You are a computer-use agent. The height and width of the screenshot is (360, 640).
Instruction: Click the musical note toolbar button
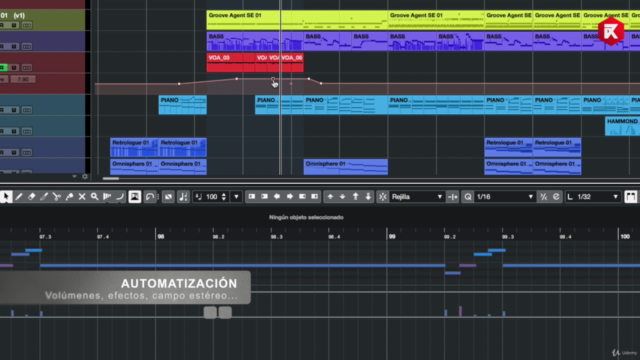click(x=183, y=197)
